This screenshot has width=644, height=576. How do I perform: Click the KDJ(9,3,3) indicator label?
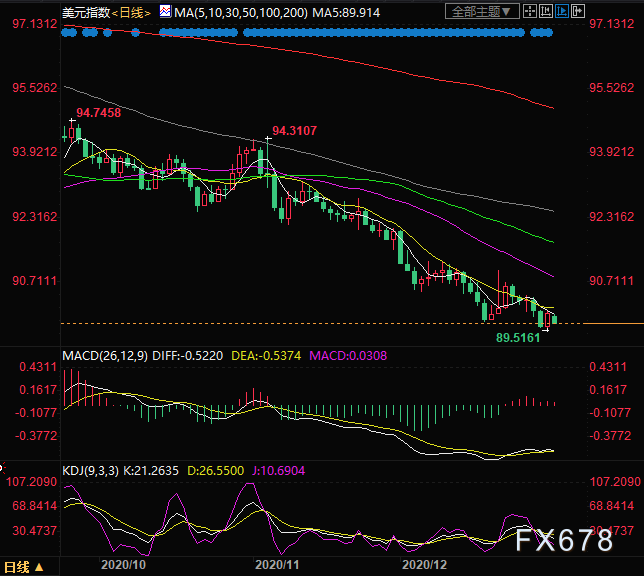point(90,471)
